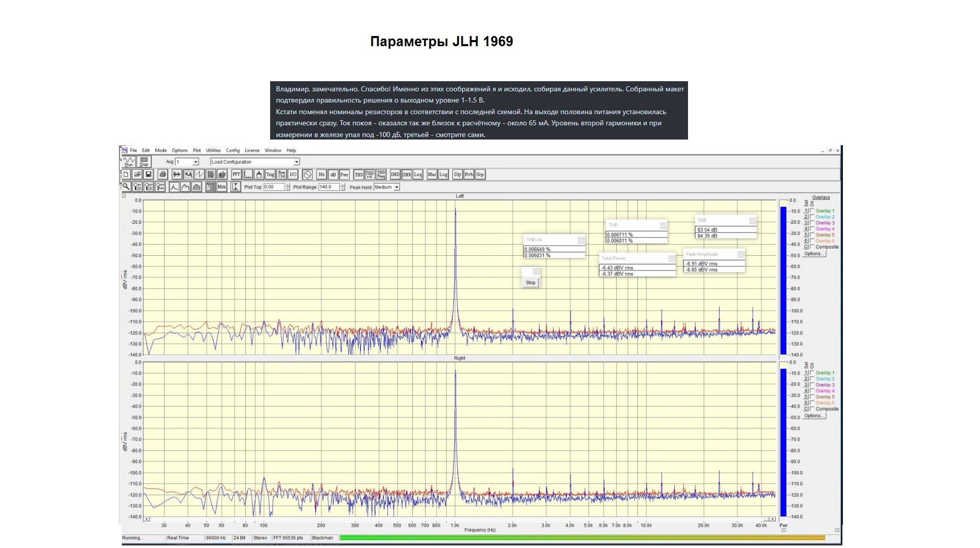Open the Load Configuration dropdown

pyautogui.click(x=297, y=162)
